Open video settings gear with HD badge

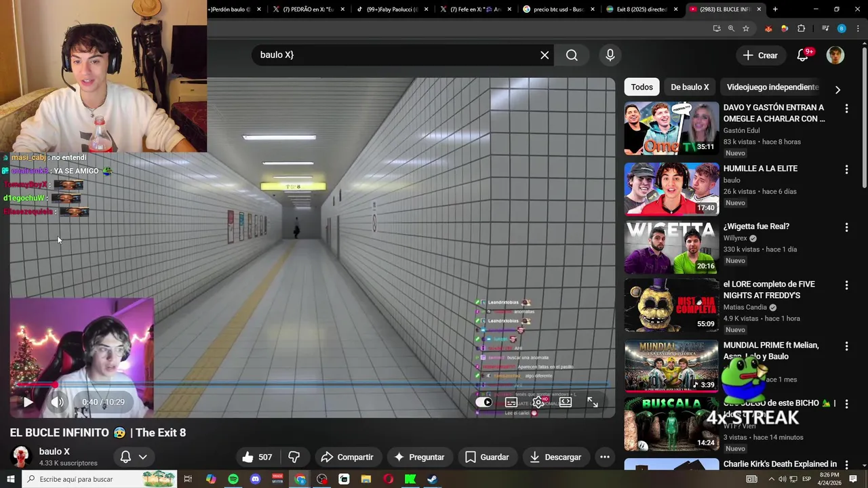click(x=538, y=402)
